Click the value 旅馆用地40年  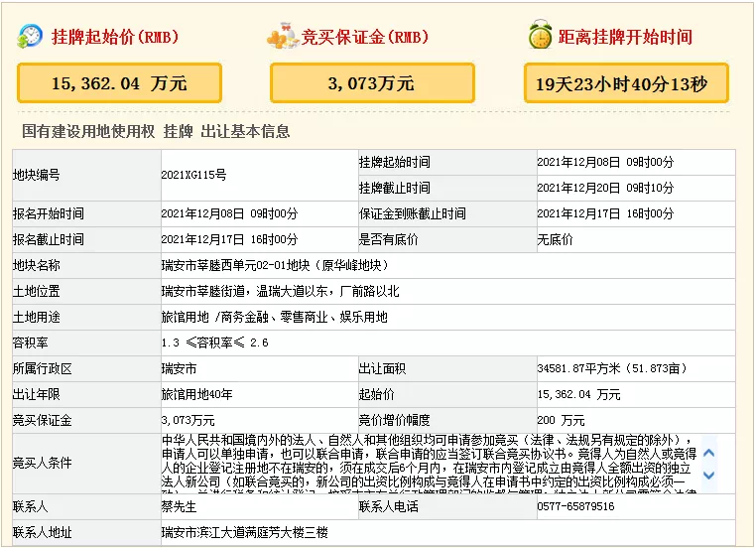(x=196, y=394)
